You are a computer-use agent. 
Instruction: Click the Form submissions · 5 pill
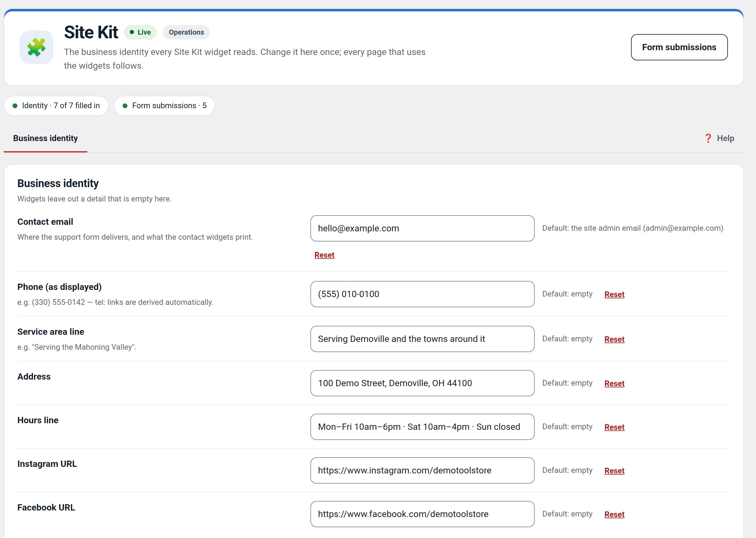(164, 106)
